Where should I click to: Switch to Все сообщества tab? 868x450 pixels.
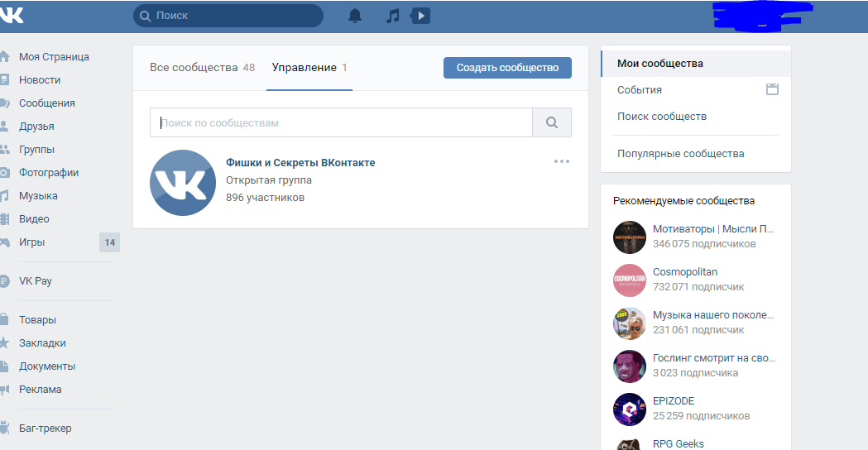click(202, 68)
